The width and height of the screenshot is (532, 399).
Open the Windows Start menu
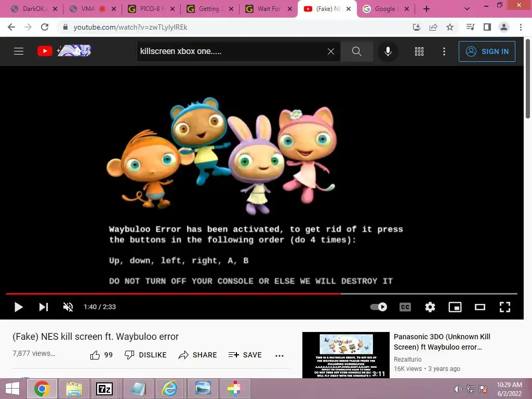[12, 389]
